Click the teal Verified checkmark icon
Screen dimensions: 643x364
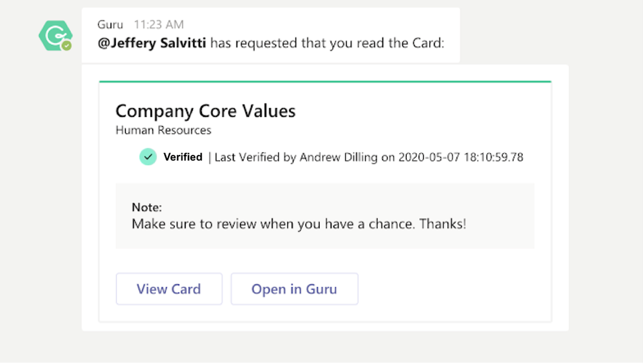148,157
